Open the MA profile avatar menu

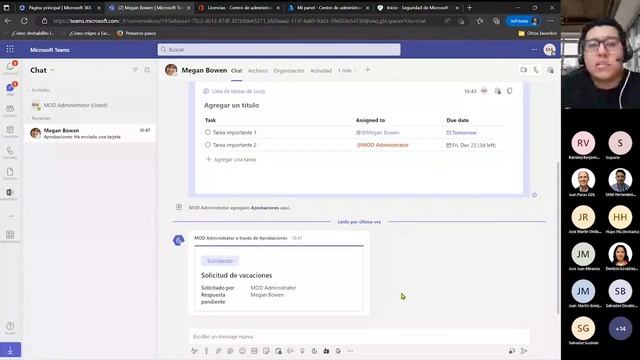(x=549, y=49)
